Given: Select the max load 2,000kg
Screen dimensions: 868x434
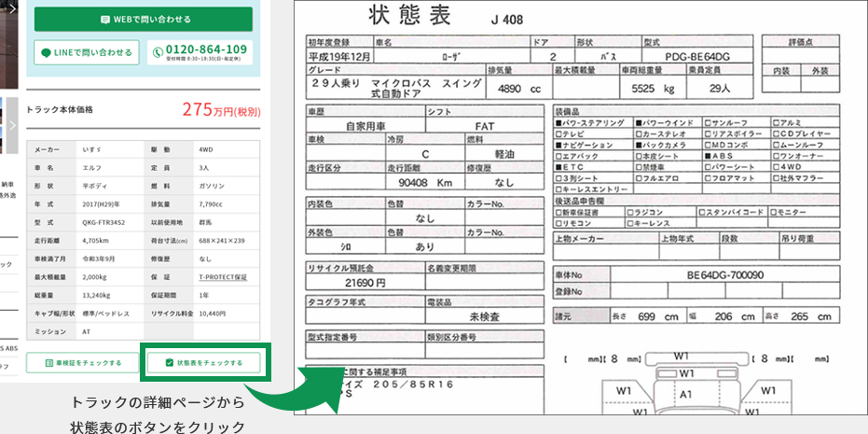Looking at the screenshot, I should (x=94, y=276).
